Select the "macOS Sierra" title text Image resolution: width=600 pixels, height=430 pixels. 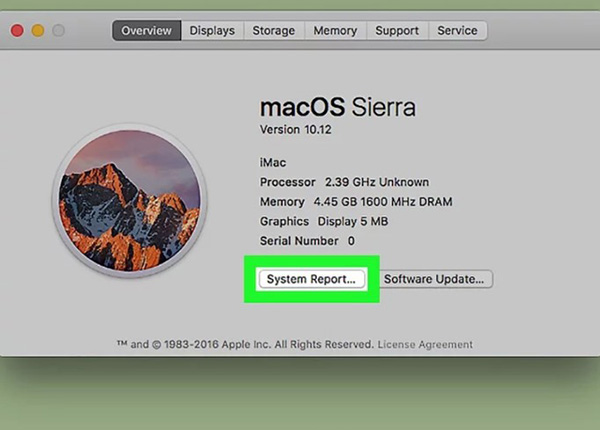(338, 107)
